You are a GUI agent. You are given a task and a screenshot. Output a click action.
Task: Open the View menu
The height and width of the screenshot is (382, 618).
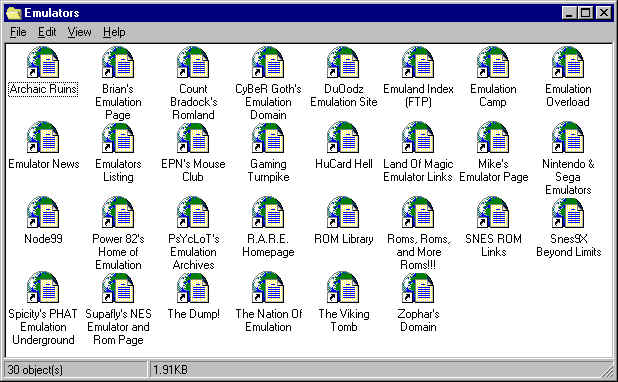point(79,32)
